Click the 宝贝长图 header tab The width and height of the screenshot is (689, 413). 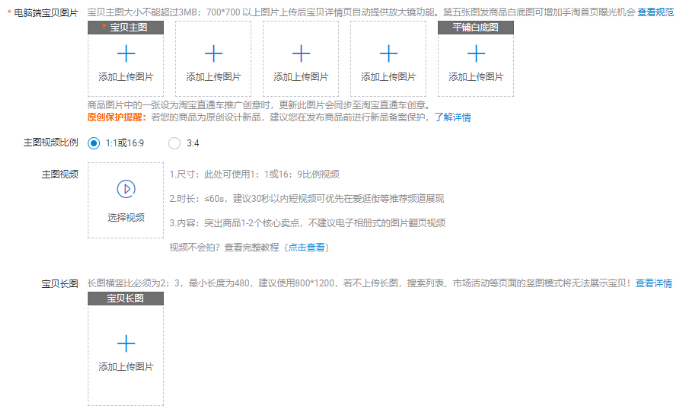(125, 300)
